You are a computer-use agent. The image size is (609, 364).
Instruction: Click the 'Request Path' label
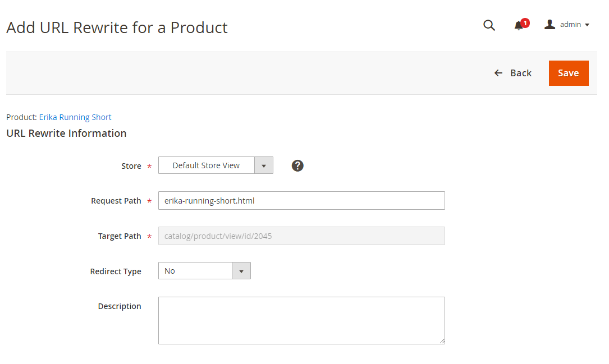click(x=116, y=201)
